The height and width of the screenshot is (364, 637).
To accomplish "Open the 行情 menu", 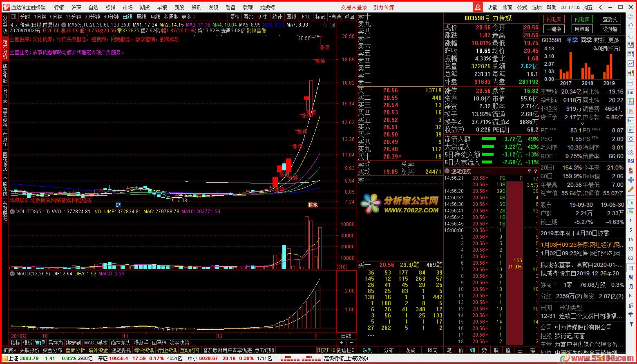I will [x=59, y=7].
